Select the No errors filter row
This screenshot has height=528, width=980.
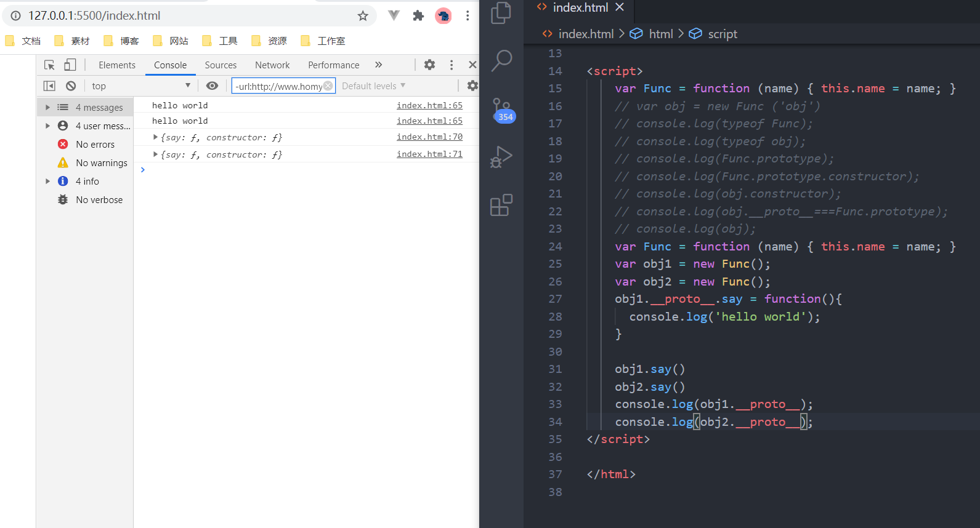pos(85,144)
